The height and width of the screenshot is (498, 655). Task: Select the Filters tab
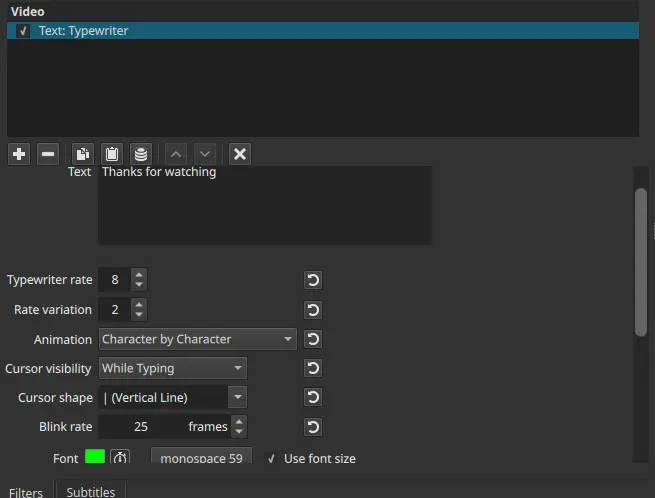26,491
